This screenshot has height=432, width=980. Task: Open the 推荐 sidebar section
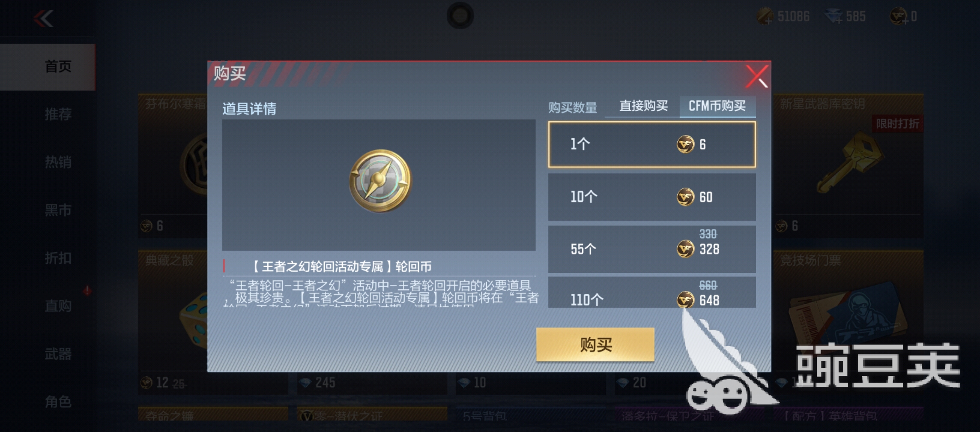[x=58, y=114]
